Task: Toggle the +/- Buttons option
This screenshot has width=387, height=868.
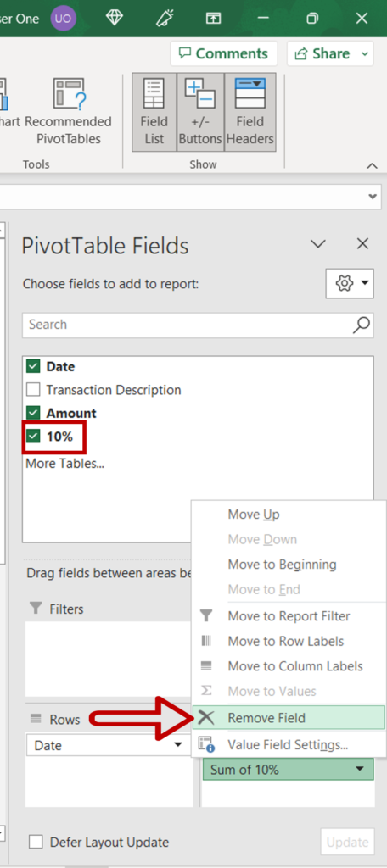Action: click(x=200, y=112)
